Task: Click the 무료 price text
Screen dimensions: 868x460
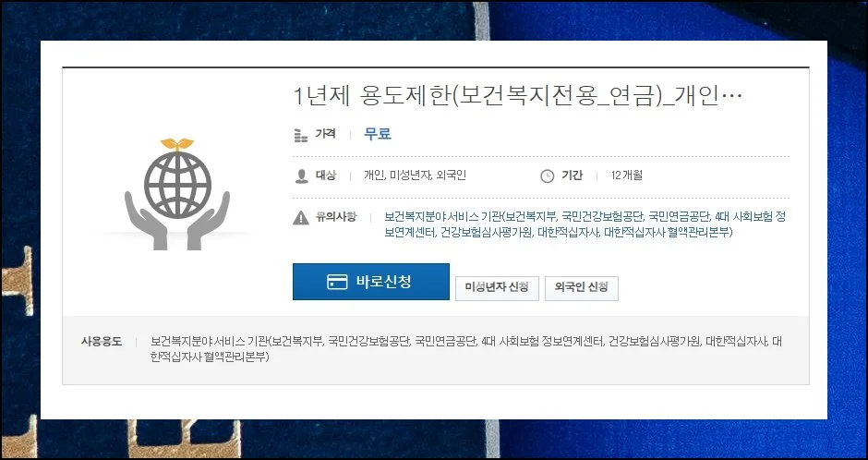Action: (378, 134)
